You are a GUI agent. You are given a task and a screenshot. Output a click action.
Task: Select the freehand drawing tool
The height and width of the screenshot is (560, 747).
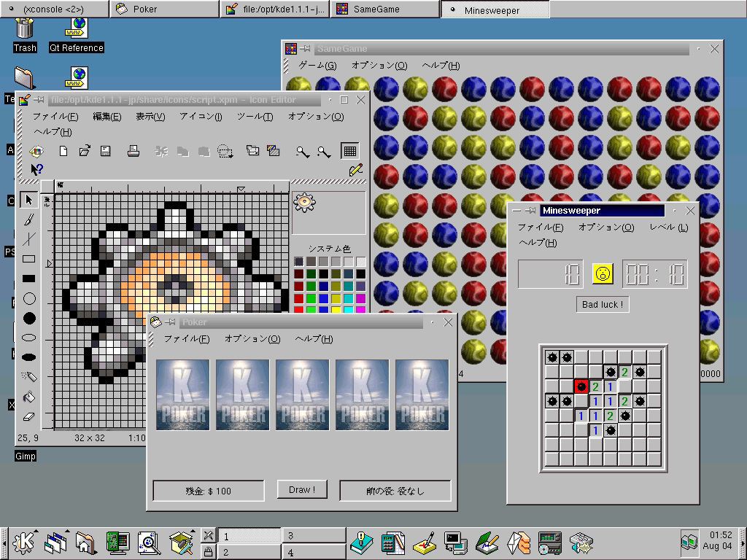coord(28,219)
